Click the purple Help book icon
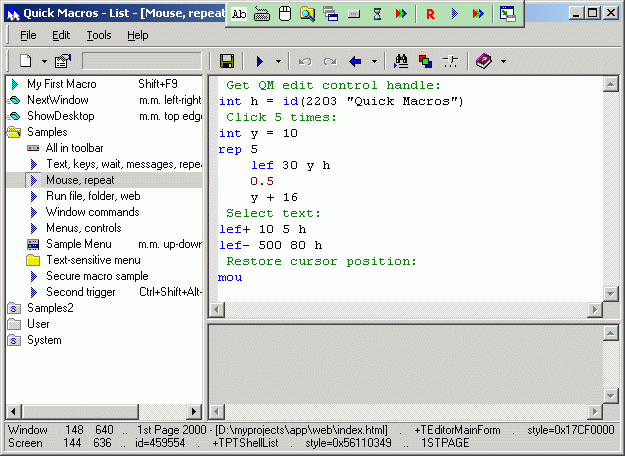This screenshot has width=625, height=456. [x=483, y=61]
